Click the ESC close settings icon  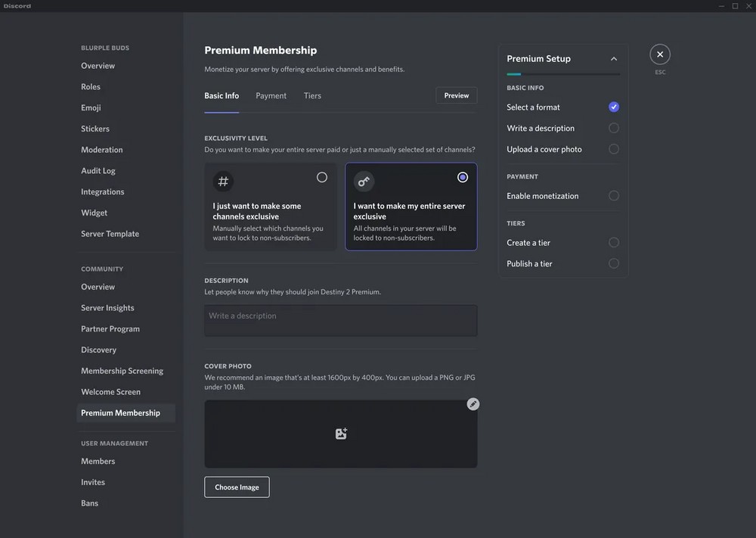[660, 54]
